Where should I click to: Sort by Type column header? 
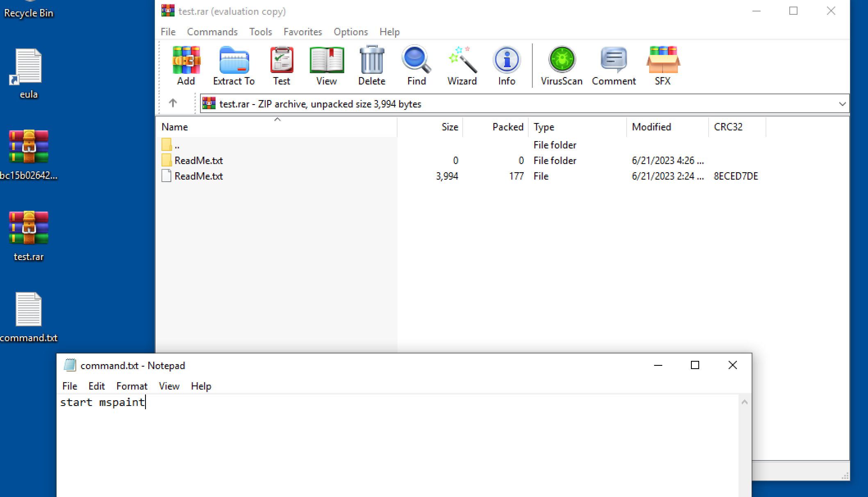click(577, 127)
